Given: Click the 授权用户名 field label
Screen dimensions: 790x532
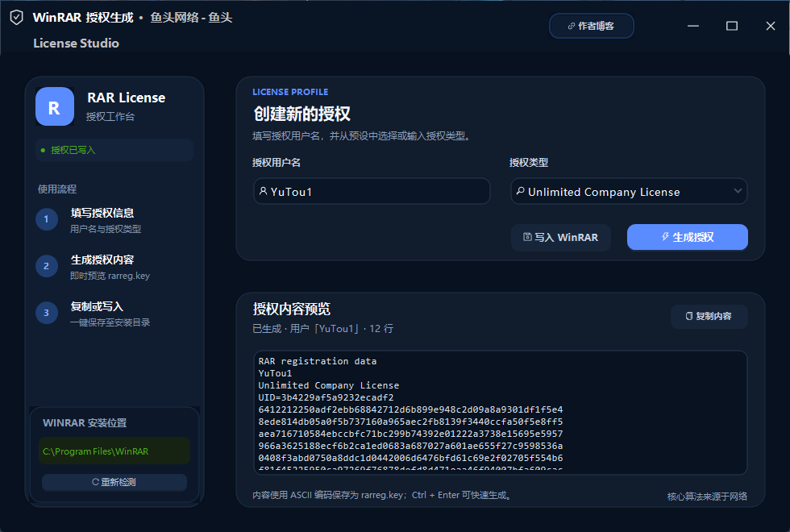Looking at the screenshot, I should click(276, 163).
